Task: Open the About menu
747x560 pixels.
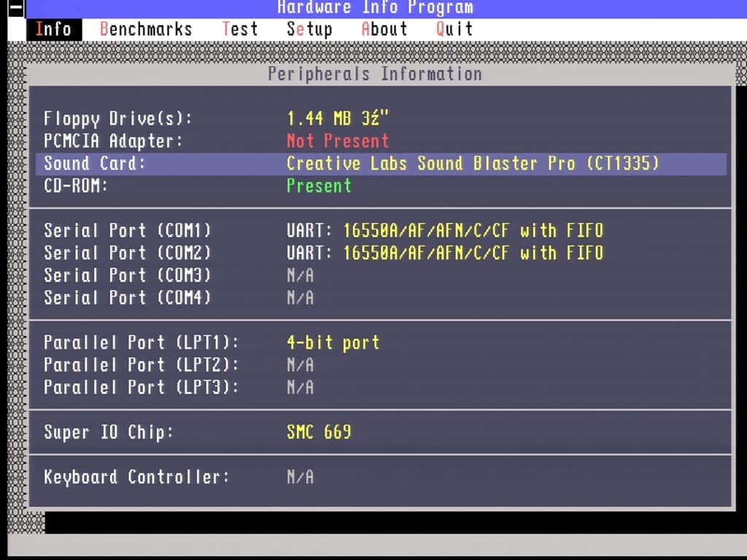Action: point(384,29)
